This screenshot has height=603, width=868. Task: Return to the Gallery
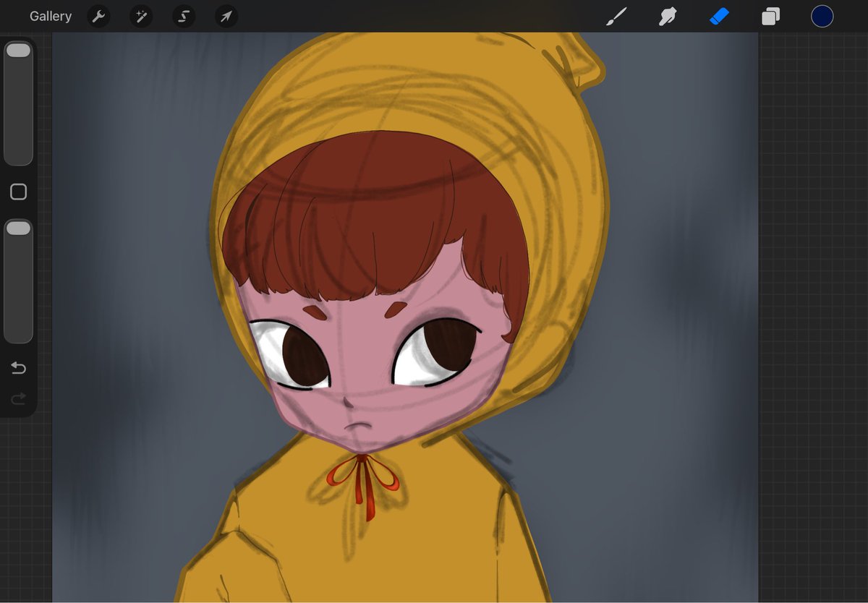51,16
